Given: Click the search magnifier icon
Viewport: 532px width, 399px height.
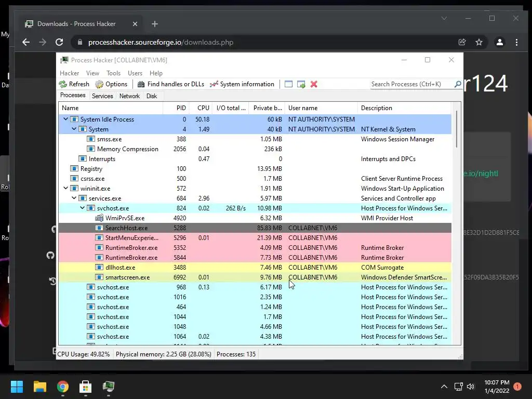Looking at the screenshot, I should click(x=457, y=84).
